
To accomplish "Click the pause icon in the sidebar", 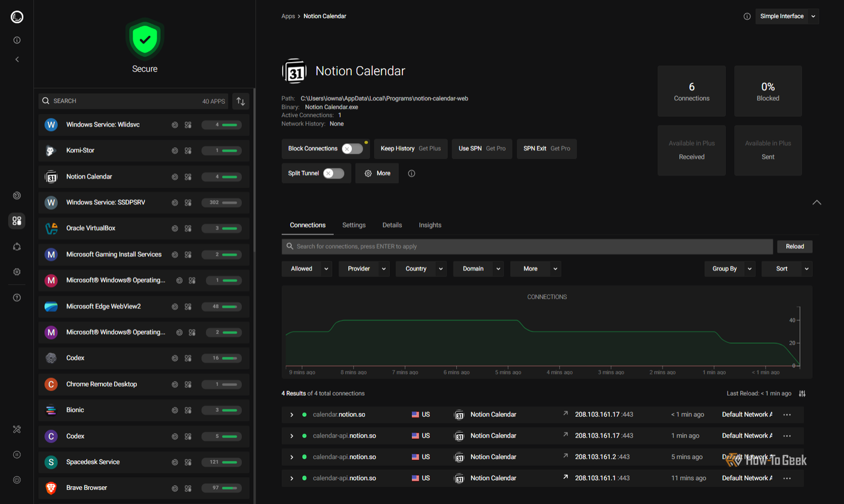I will (x=17, y=454).
